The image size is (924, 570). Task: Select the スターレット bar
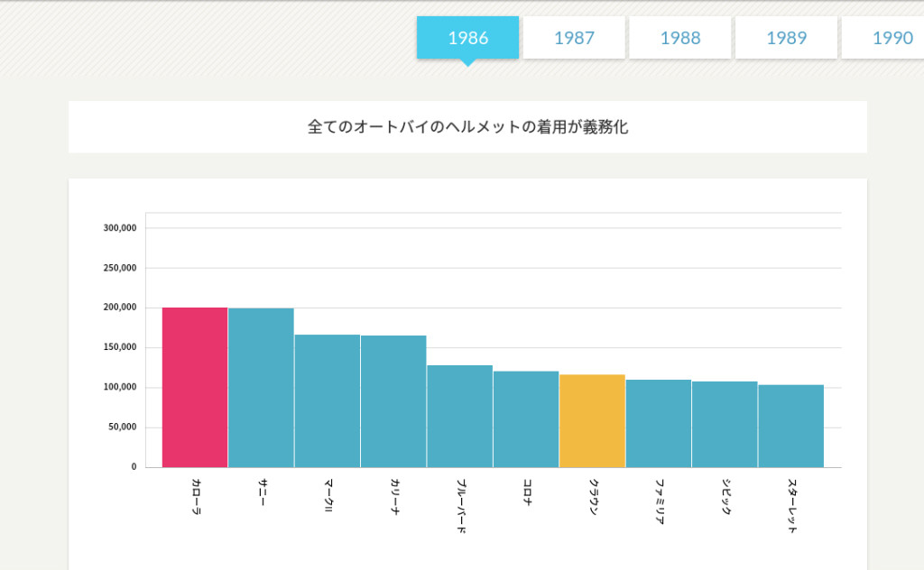790,427
